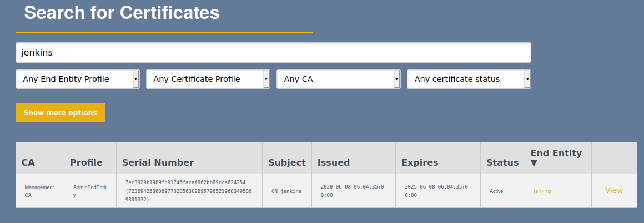Toggle the End Entity sort arrow
This screenshot has width=644, height=223.
click(x=534, y=163)
